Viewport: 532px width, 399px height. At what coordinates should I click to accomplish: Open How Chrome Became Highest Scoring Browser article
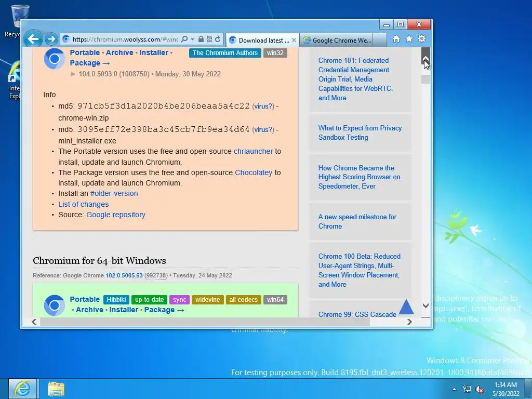(x=360, y=177)
